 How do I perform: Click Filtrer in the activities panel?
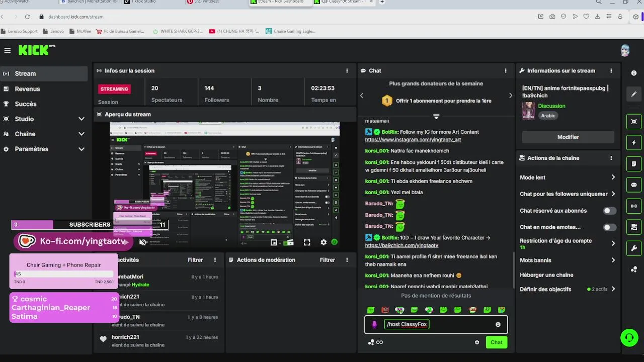pos(195,260)
